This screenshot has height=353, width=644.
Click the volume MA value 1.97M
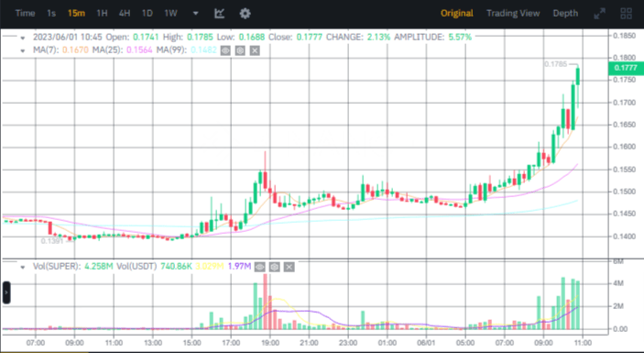(239, 267)
